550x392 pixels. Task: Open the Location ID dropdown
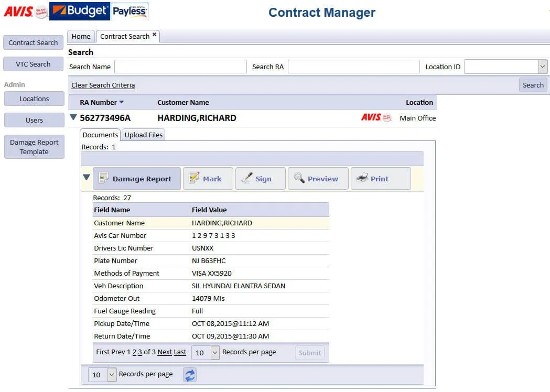coord(543,67)
